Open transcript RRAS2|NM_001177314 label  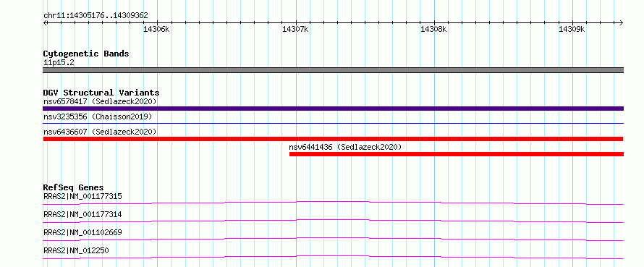[82, 214]
